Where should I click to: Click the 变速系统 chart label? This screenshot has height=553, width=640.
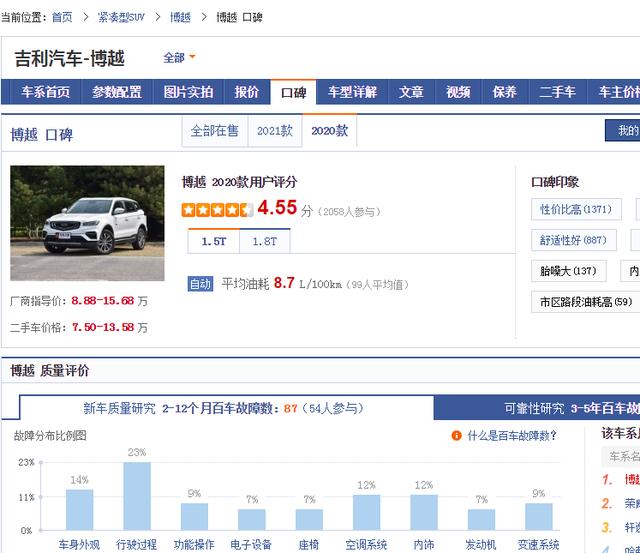[538, 544]
